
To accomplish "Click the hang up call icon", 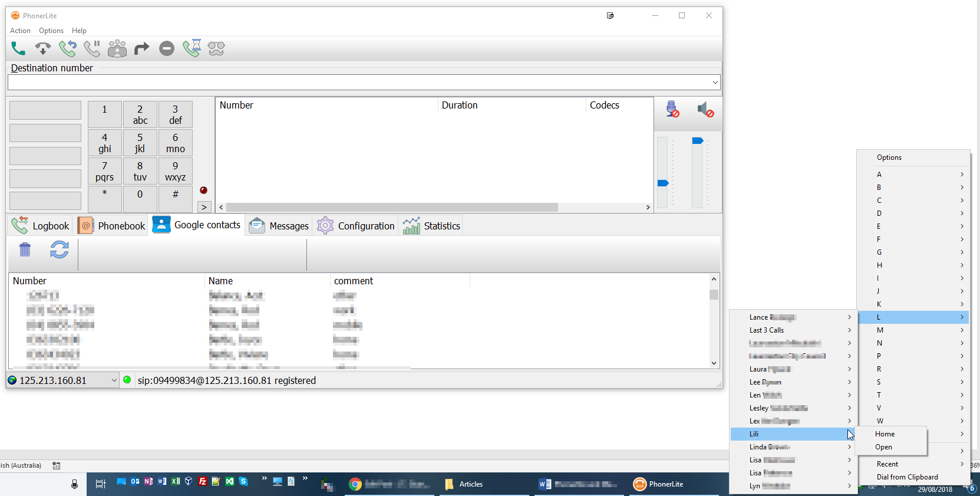I will (43, 48).
